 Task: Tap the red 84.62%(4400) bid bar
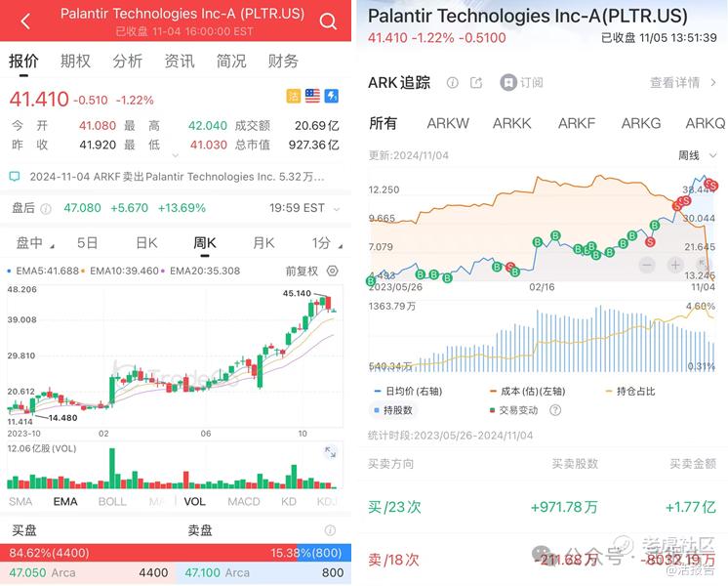click(x=148, y=553)
